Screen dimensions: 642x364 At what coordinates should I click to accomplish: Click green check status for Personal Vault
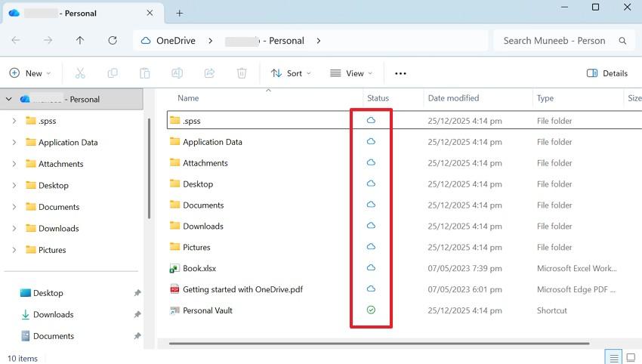tap(371, 310)
